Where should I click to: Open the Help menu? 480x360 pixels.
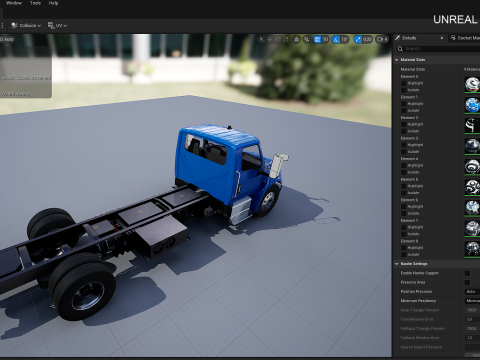pos(53,3)
